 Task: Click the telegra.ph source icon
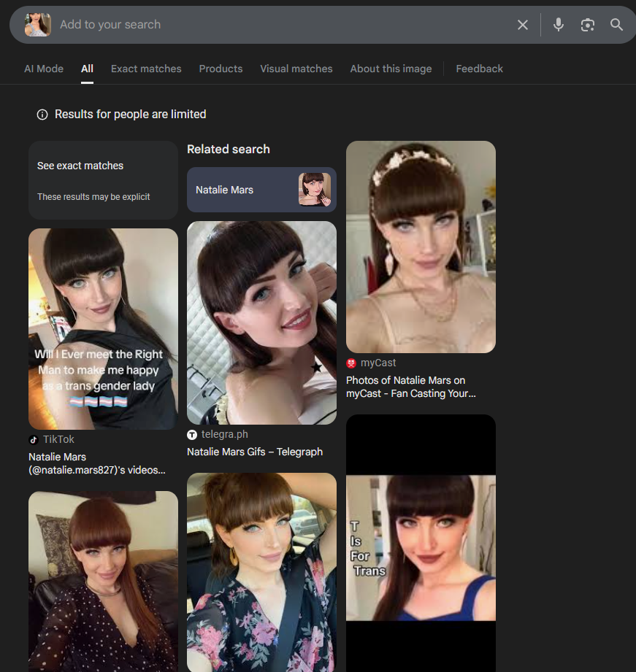192,435
